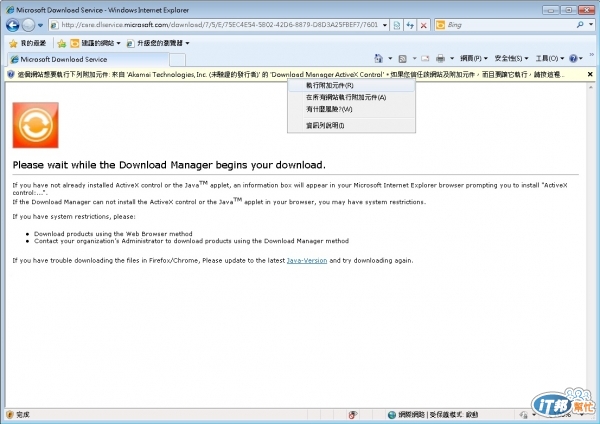This screenshot has width=600, height=424.
Task: Go back with the Back arrow button
Action: point(13,25)
